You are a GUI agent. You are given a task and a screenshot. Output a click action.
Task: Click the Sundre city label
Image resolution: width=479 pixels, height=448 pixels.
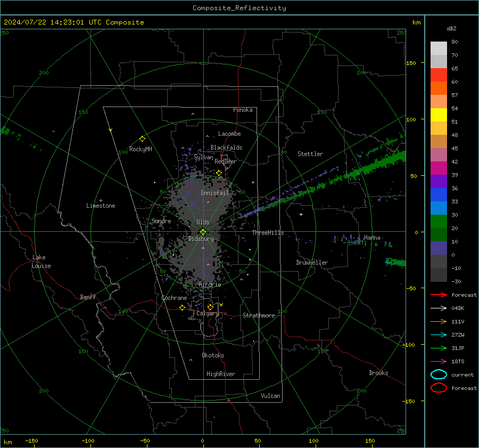tap(161, 221)
